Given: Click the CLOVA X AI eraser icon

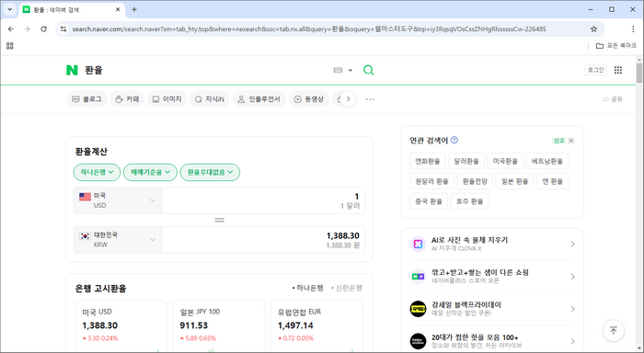Looking at the screenshot, I should 418,244.
